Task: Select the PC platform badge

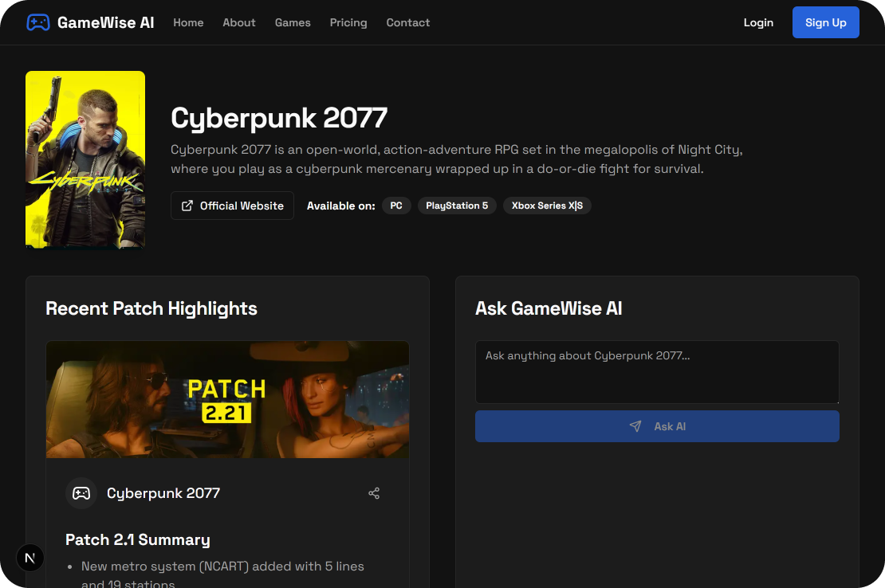Action: coord(396,206)
